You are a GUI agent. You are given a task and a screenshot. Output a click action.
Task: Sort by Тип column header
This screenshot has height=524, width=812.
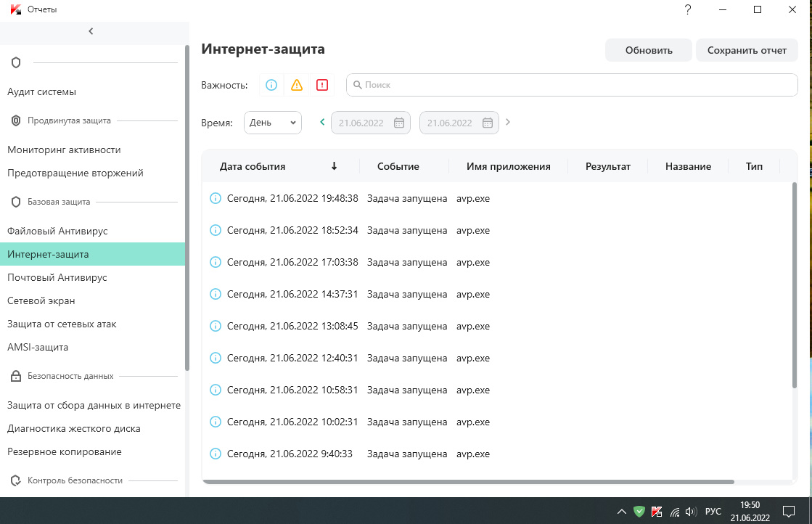[754, 166]
